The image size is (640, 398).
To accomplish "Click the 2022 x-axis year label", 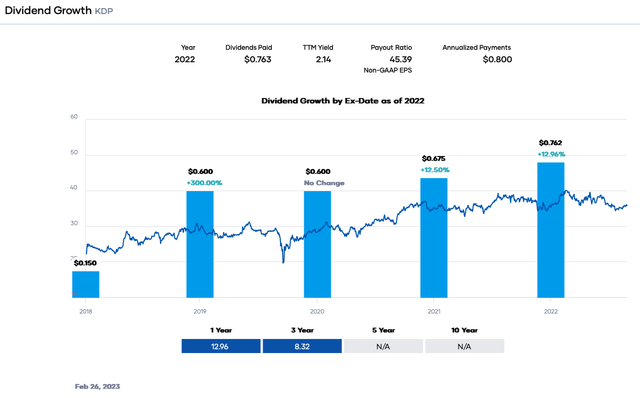I will [551, 311].
